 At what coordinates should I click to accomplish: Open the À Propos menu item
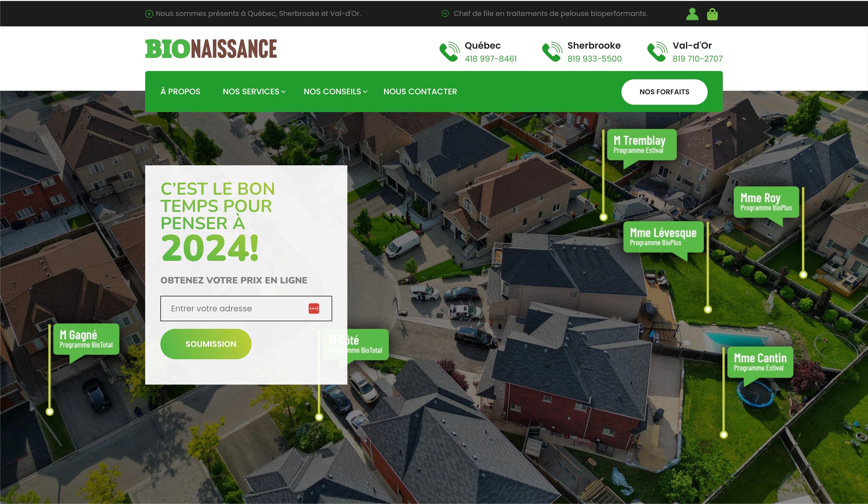pos(180,92)
